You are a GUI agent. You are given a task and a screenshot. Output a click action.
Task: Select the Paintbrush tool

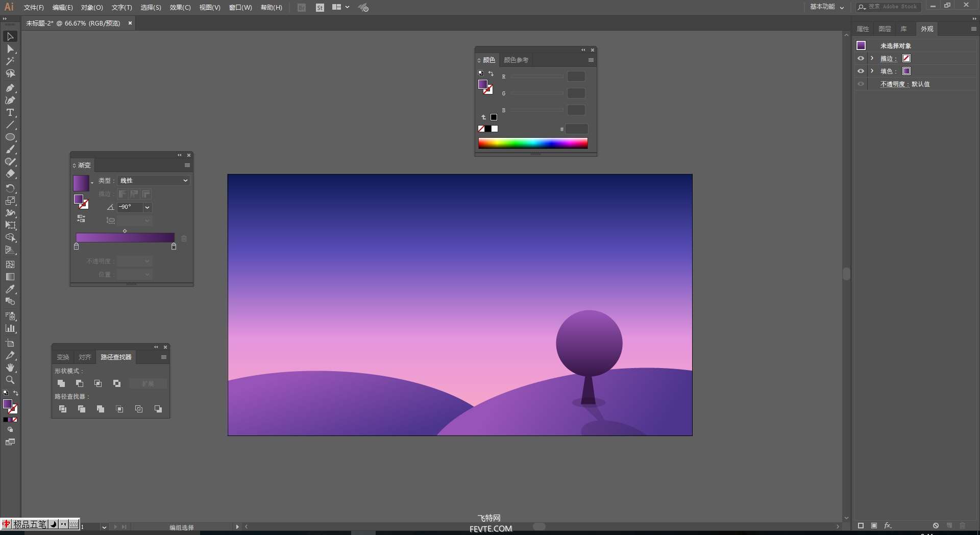pos(10,150)
